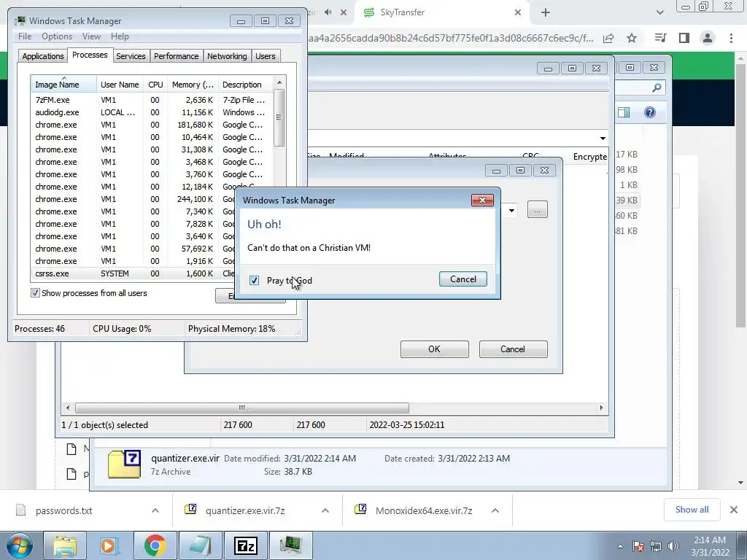Expand passwords.txt download options
This screenshot has width=747, height=560.
tap(155, 510)
